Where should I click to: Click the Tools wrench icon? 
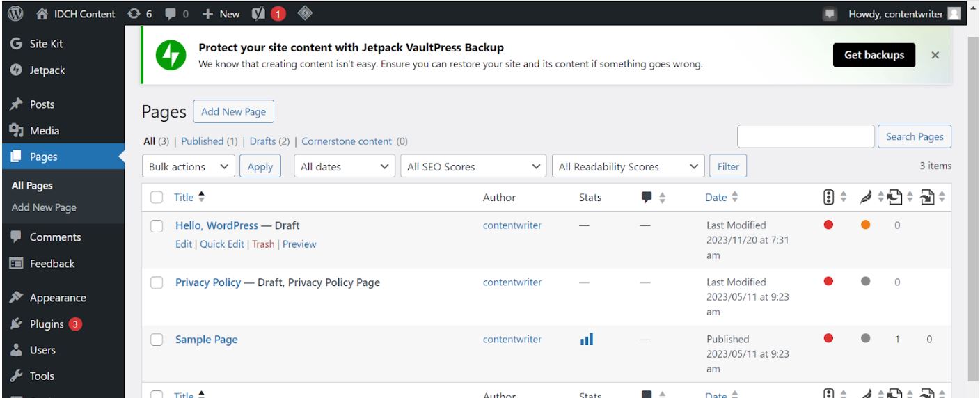pos(16,376)
